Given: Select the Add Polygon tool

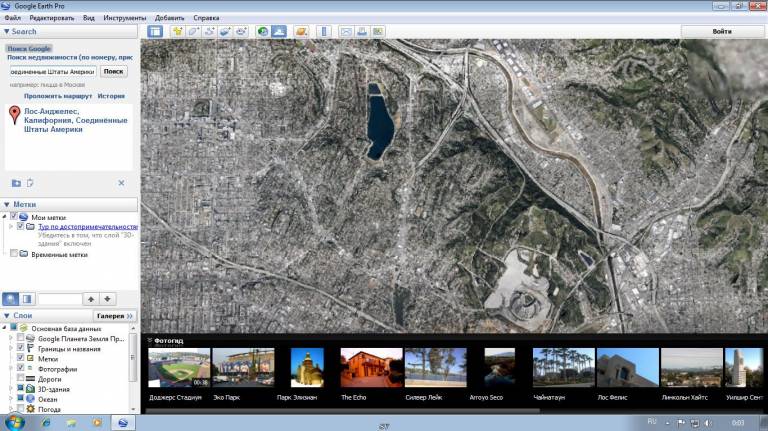Looking at the screenshot, I should [193, 31].
